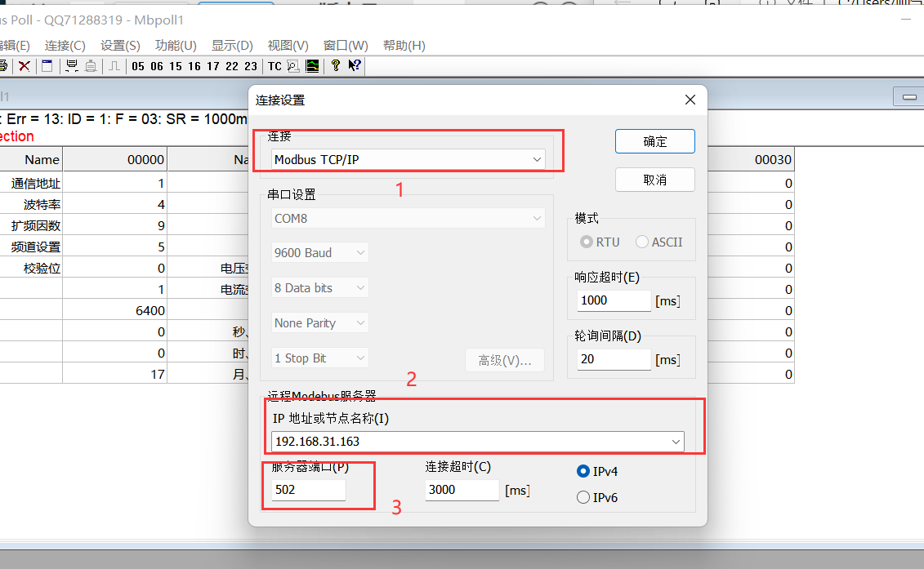Click the 取消 button
The image size is (924, 569).
point(654,180)
